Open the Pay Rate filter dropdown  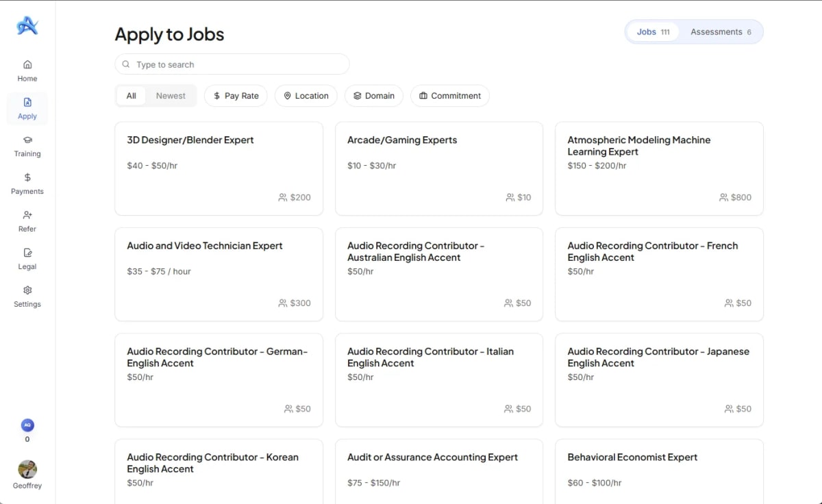236,96
